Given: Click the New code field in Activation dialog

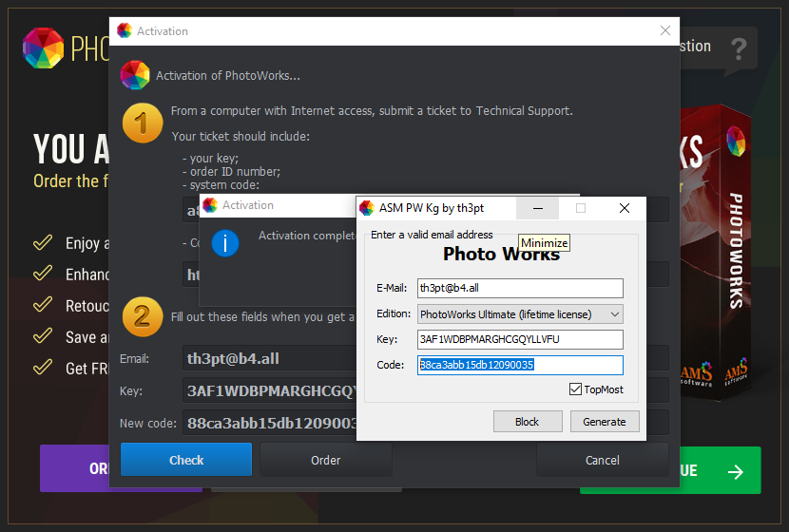Looking at the screenshot, I should point(270,423).
